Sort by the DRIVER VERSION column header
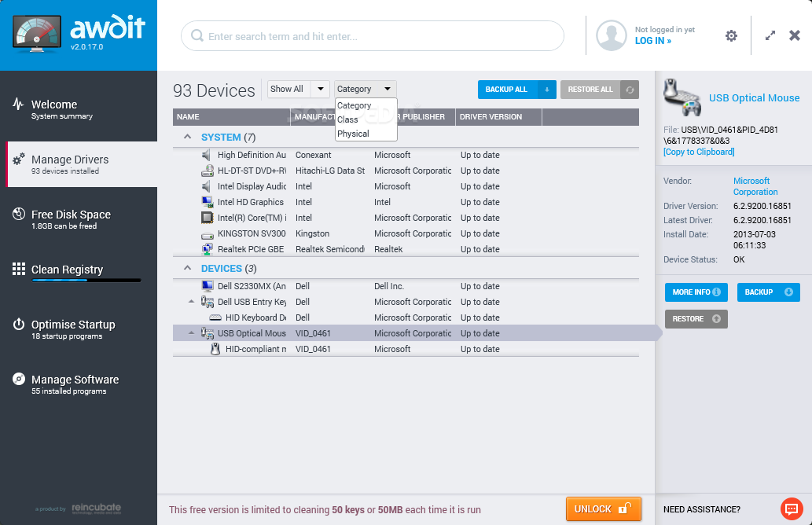Image resolution: width=812 pixels, height=525 pixels. click(498, 117)
